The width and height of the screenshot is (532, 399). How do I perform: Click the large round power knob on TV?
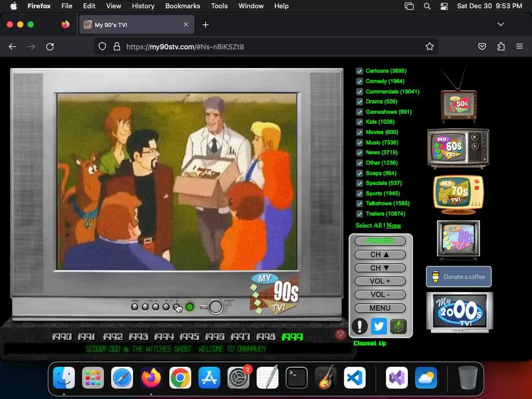pyautogui.click(x=216, y=307)
